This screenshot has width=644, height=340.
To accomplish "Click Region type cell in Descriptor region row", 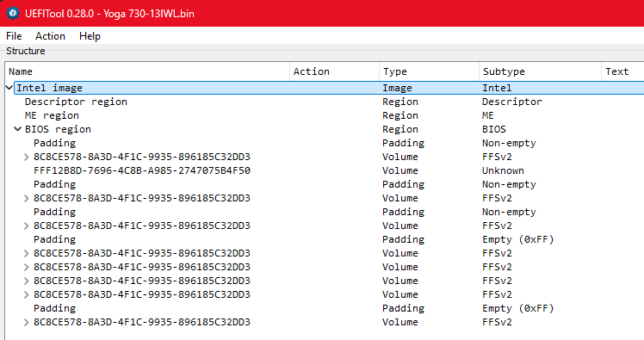I will pos(400,102).
